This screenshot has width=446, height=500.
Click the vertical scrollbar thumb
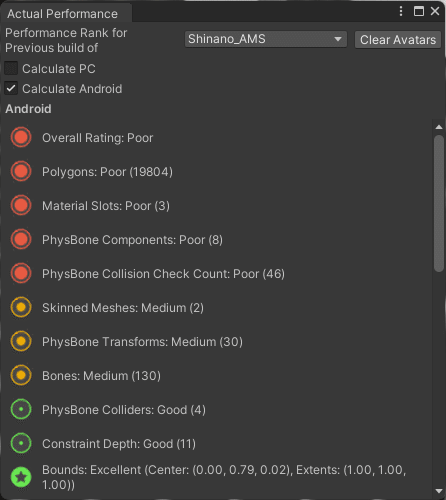click(x=439, y=204)
